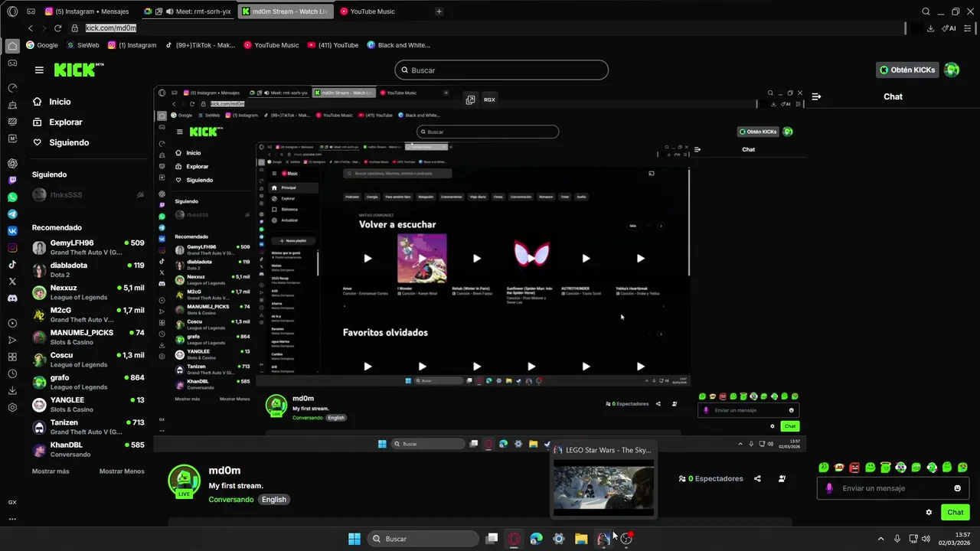
Task: Reload the kick.com page
Action: [x=57, y=28]
